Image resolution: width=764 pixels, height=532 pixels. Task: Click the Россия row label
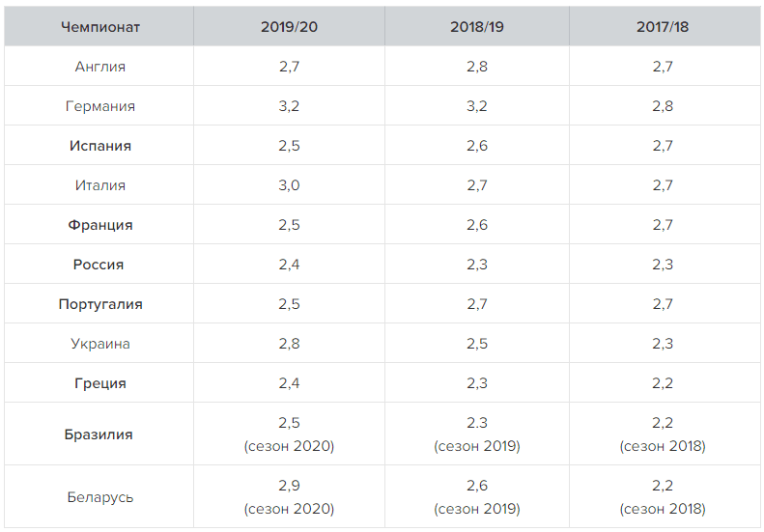pos(100,265)
